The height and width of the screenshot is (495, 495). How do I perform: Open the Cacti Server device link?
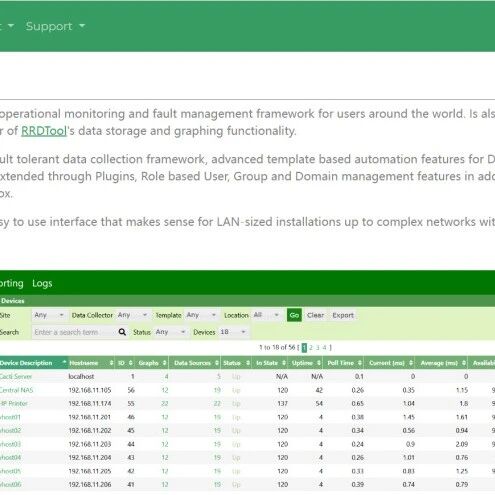(x=16, y=376)
